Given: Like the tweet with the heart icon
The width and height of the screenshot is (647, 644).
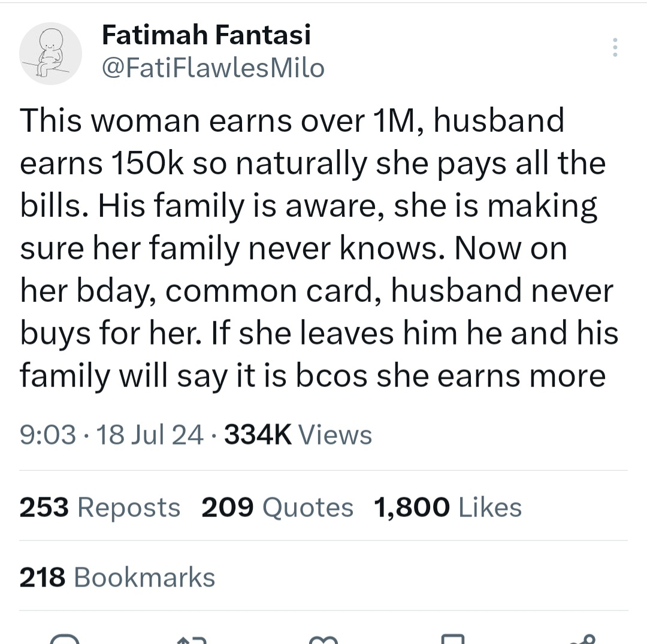Looking at the screenshot, I should point(323,639).
